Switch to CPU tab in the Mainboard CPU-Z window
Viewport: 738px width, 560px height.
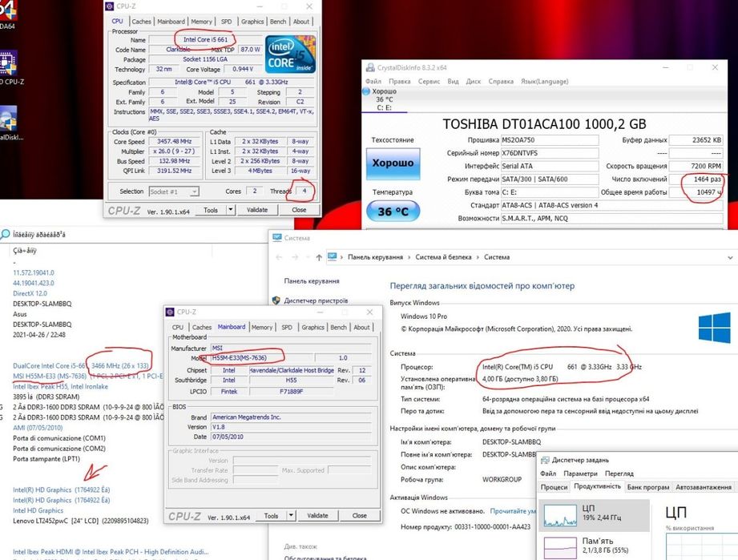click(178, 327)
